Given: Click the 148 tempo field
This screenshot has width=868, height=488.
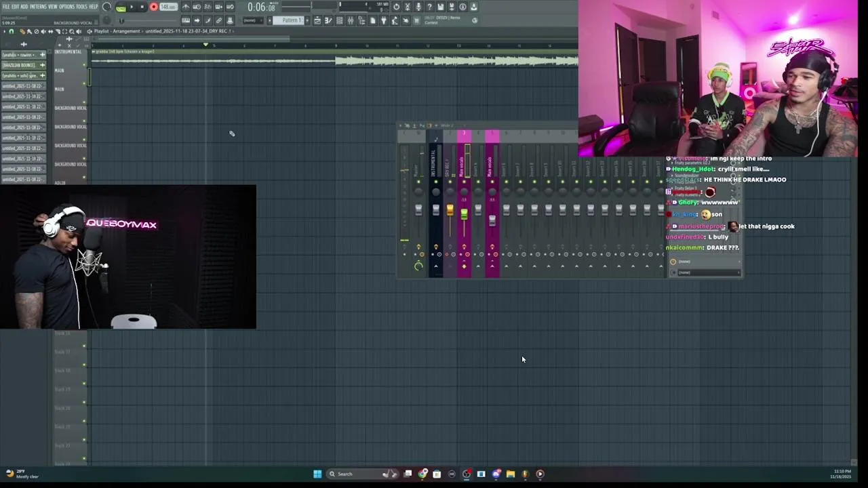Looking at the screenshot, I should 168,7.
